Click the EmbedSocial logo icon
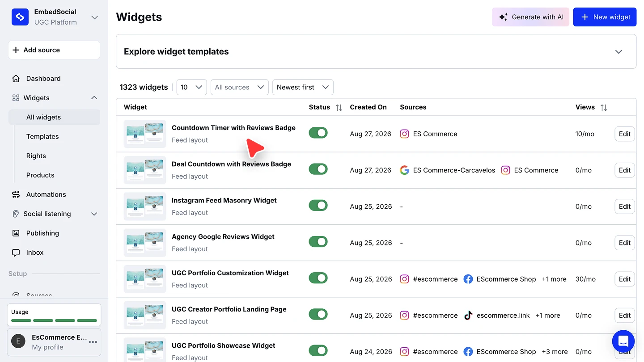644x362 pixels. (x=20, y=17)
